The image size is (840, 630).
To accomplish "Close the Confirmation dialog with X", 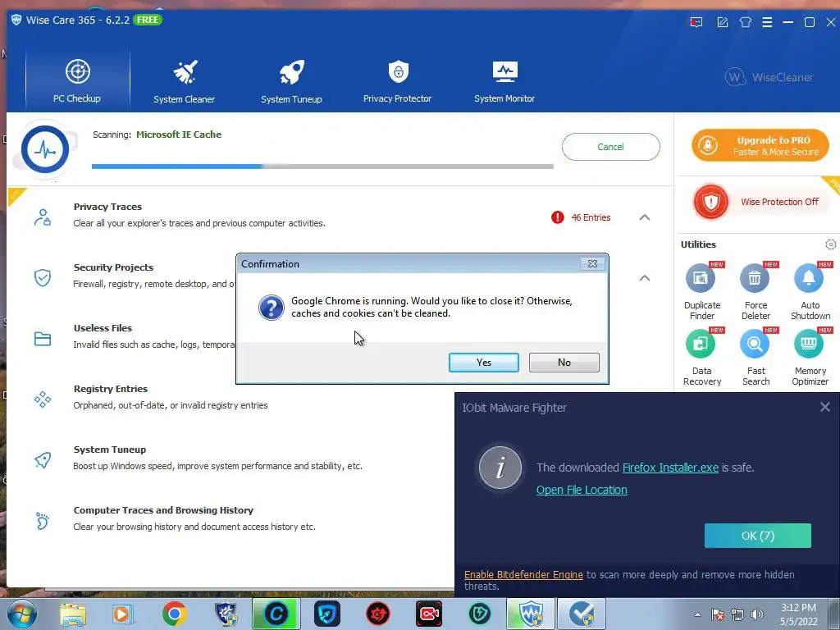I will [x=592, y=263].
